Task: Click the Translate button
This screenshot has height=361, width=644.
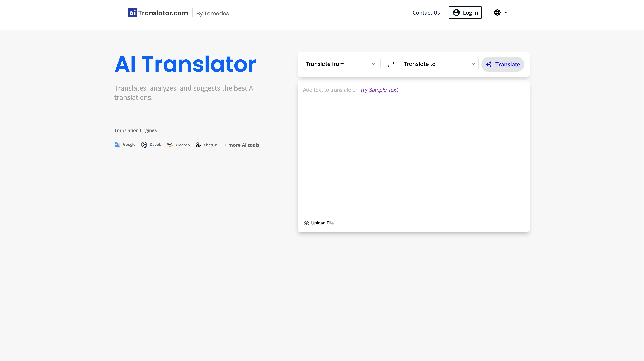Action: click(x=503, y=64)
